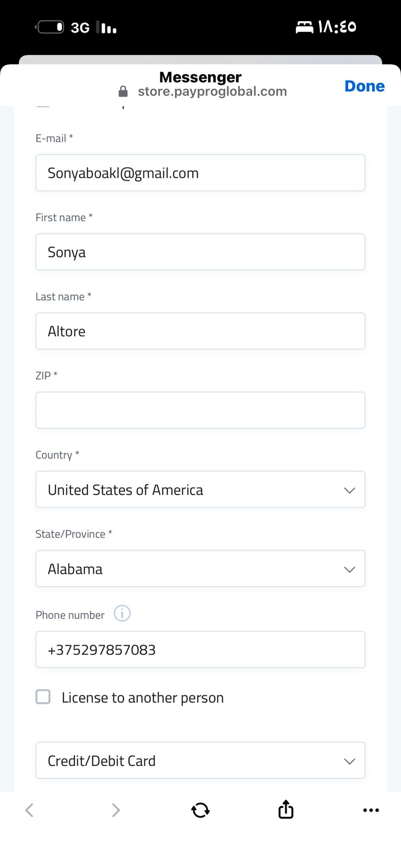Click the browser back arrow
Screen dimensions: 401x868
[x=30, y=810]
